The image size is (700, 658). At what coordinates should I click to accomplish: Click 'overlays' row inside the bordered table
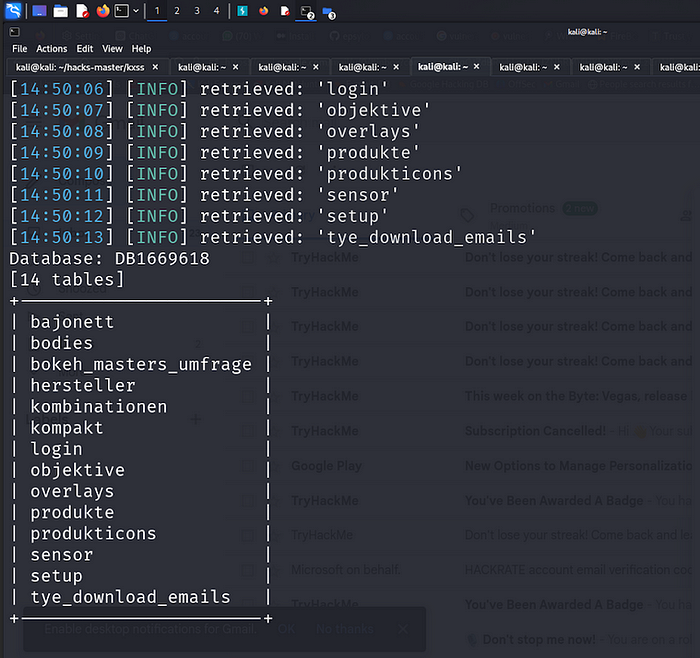[x=72, y=491]
